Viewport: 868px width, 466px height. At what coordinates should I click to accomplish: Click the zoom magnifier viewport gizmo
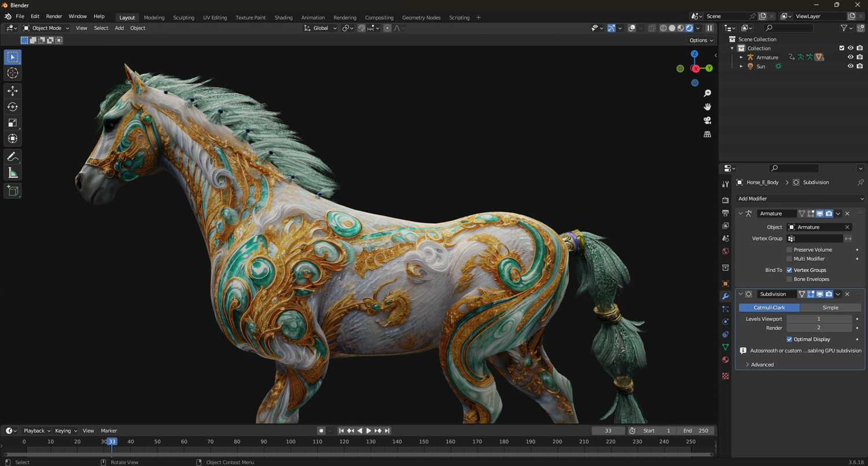pyautogui.click(x=707, y=93)
